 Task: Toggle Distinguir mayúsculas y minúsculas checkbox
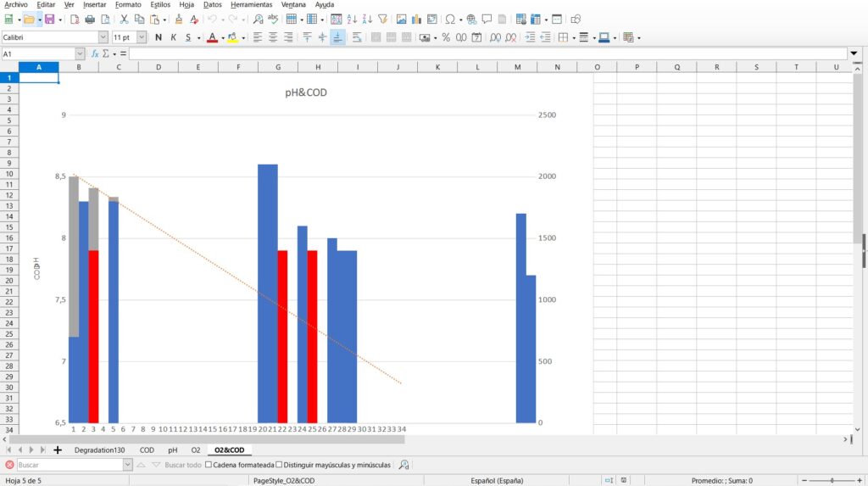coord(280,465)
